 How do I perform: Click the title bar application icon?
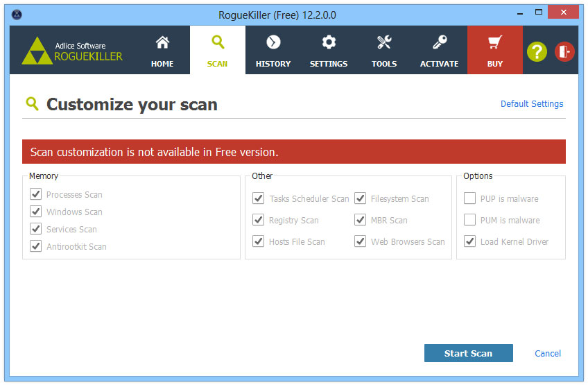click(17, 15)
